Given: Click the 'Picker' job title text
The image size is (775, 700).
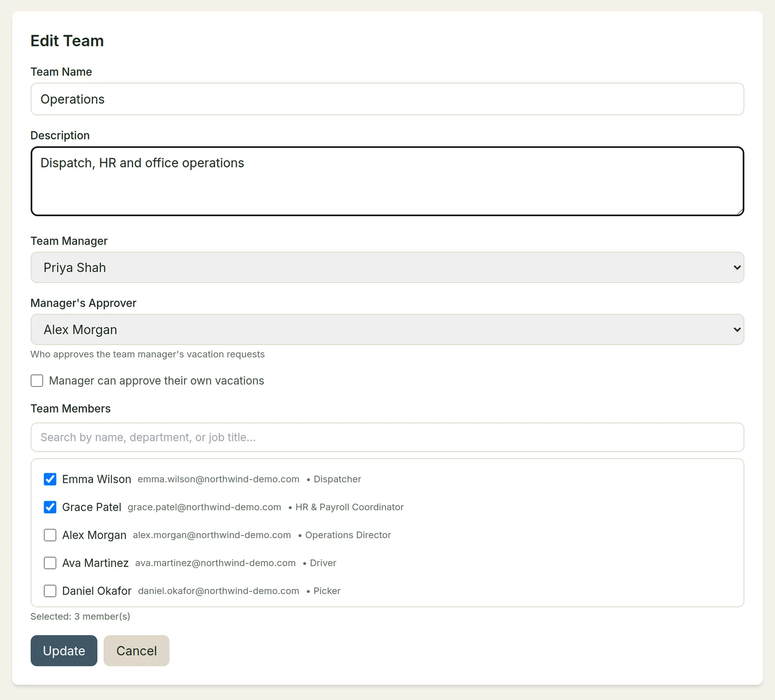Looking at the screenshot, I should [327, 591].
